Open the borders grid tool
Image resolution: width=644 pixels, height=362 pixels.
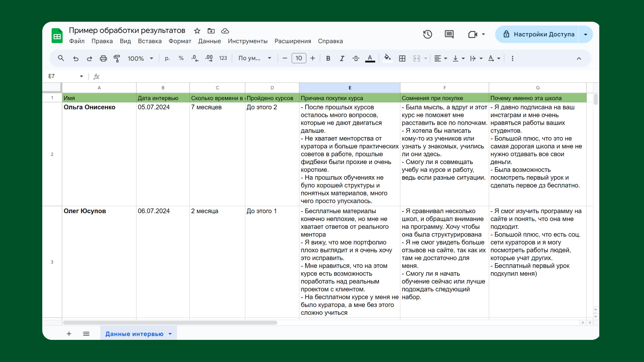(x=402, y=58)
